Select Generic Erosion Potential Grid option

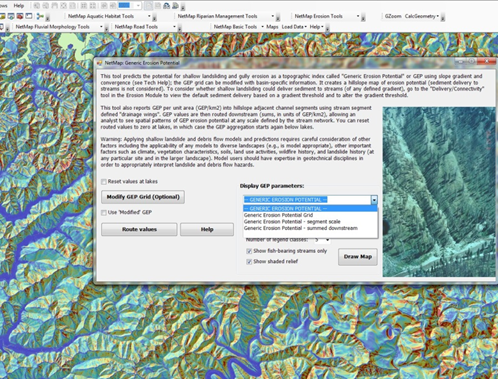(x=278, y=215)
